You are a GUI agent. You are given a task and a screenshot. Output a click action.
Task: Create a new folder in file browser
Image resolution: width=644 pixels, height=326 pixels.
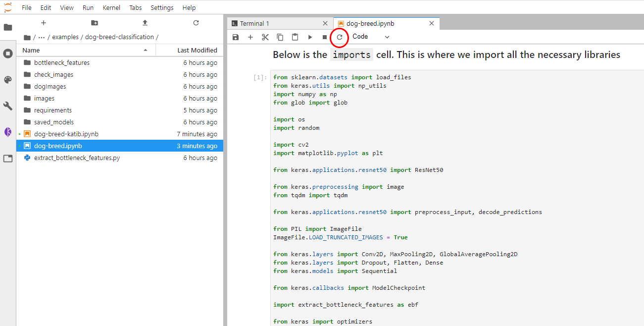point(95,23)
